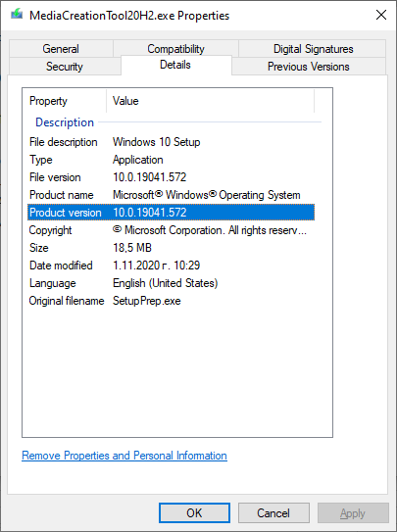Click the Apply button
Viewport: 397px width, 532px height.
click(353, 512)
